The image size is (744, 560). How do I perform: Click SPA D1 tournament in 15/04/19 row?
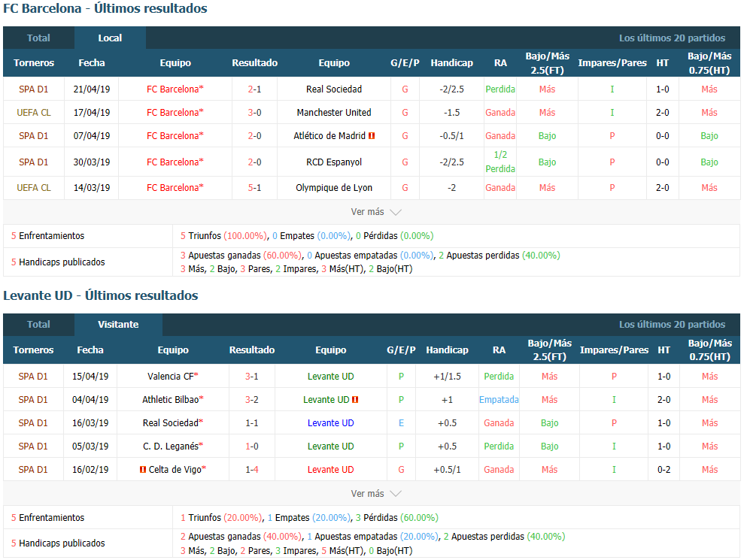[x=33, y=377]
